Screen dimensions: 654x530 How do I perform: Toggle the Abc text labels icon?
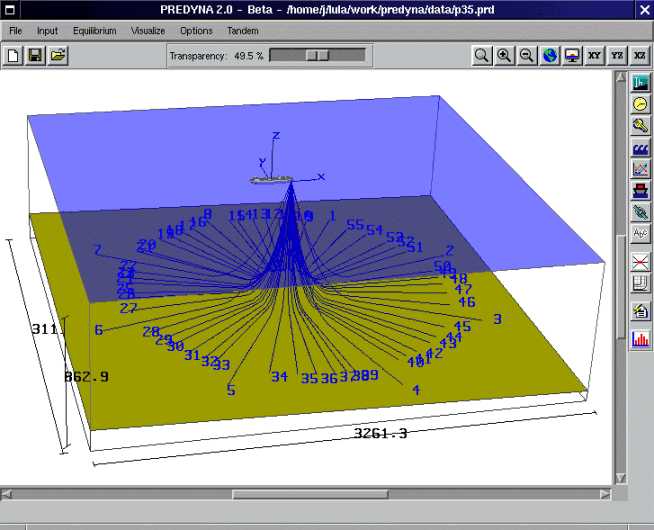coord(640,234)
